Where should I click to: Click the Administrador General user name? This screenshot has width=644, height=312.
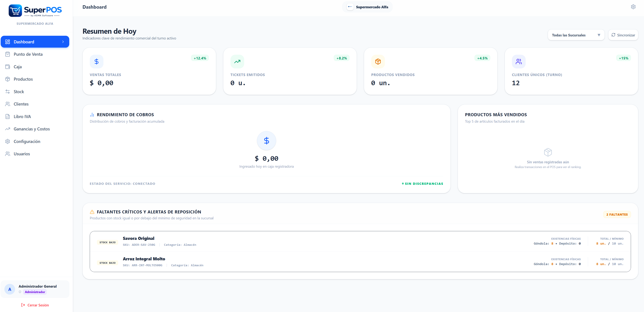pyautogui.click(x=37, y=286)
